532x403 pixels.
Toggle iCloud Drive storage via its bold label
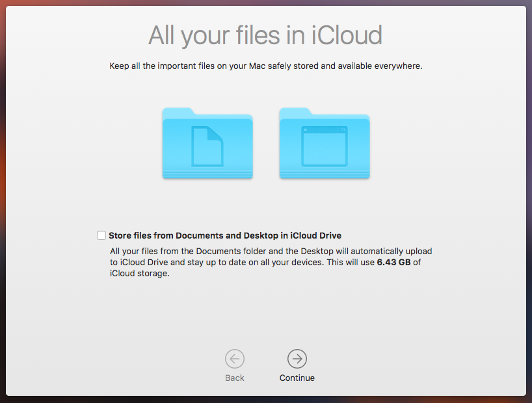[224, 235]
